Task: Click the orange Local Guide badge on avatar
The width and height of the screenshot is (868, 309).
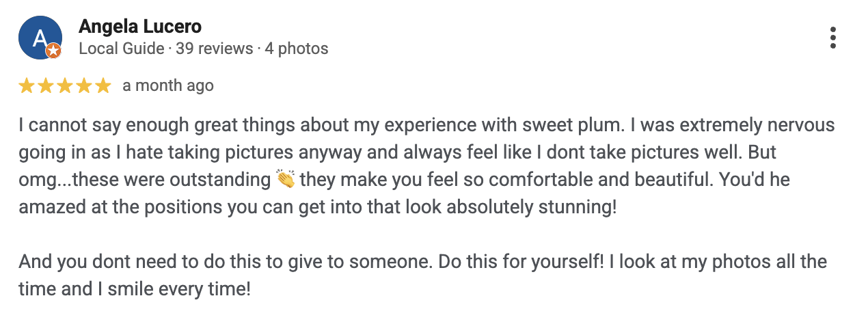Action: (54, 51)
